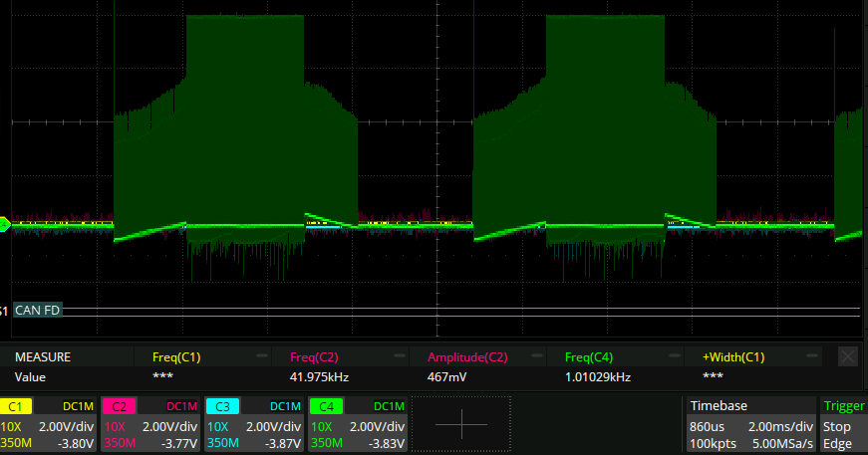Viewport: 868px width, 455px height.
Task: Remove the Freq(C4) measurement via its dash
Action: click(x=675, y=355)
